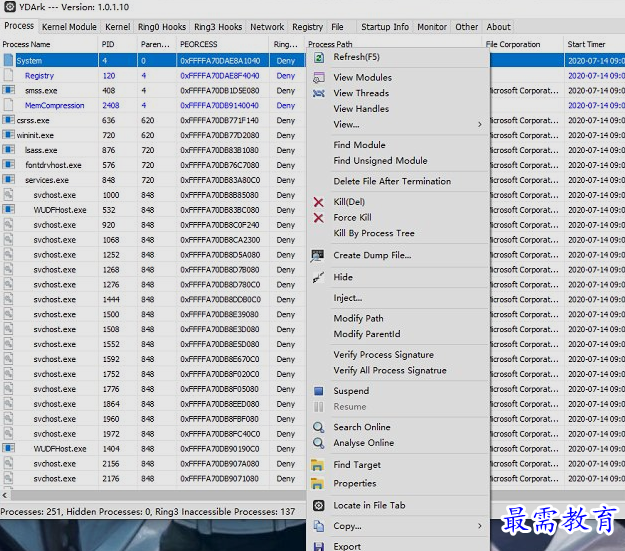Image resolution: width=625 pixels, height=551 pixels.
Task: Click the icon of svchost.exe PID 1000
Action: click(8, 195)
